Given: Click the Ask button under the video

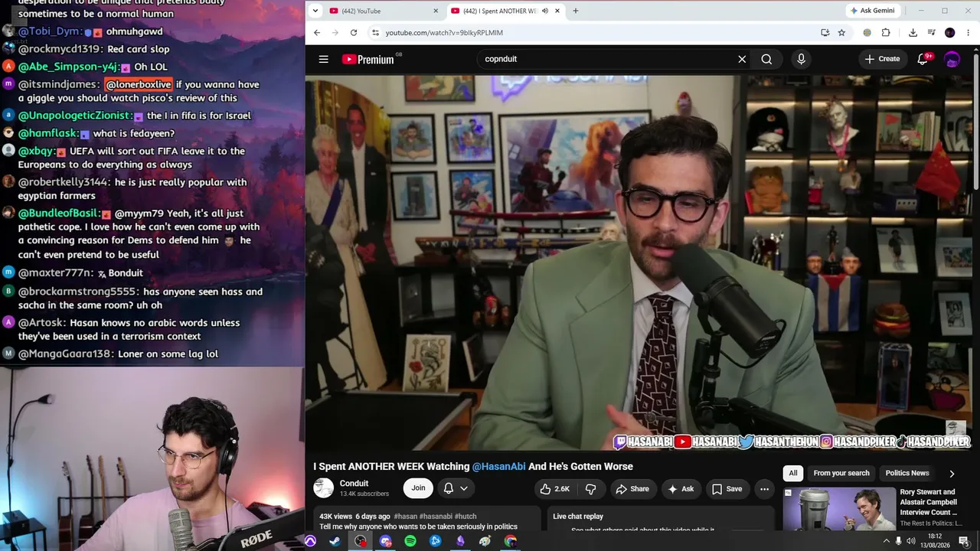Looking at the screenshot, I should [681, 489].
